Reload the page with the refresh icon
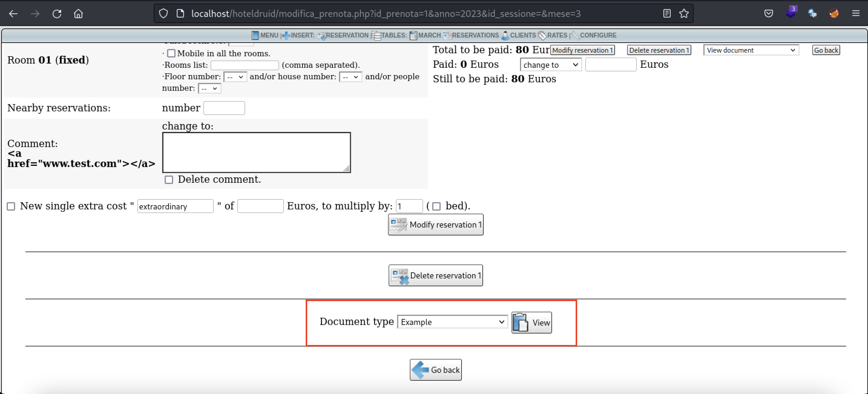868x394 pixels. (x=57, y=14)
